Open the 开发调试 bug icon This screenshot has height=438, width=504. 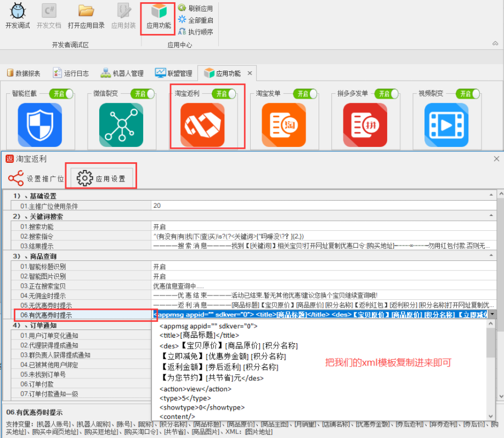18,16
